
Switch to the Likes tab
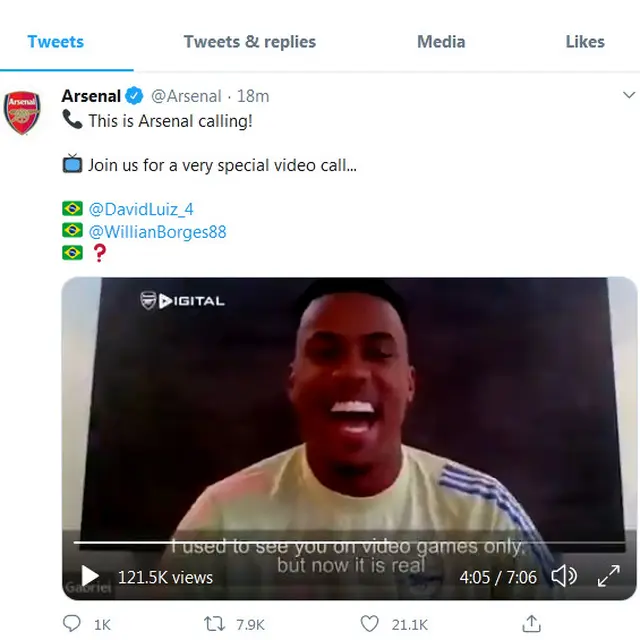(x=585, y=42)
